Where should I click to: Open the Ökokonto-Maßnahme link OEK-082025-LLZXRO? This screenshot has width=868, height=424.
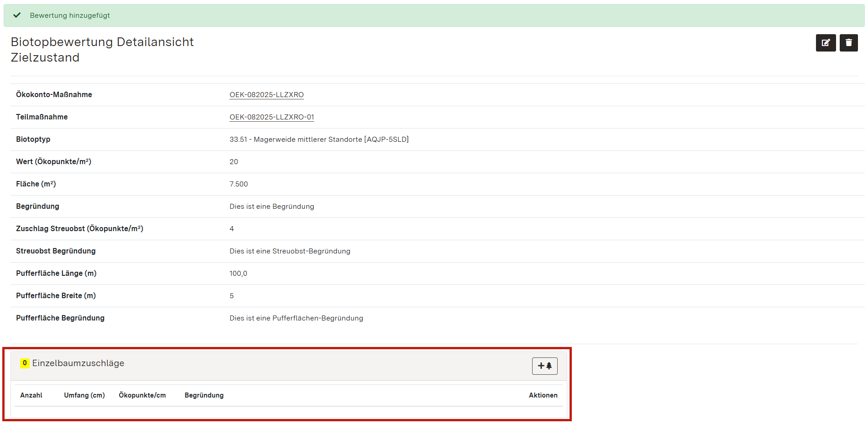tap(267, 95)
